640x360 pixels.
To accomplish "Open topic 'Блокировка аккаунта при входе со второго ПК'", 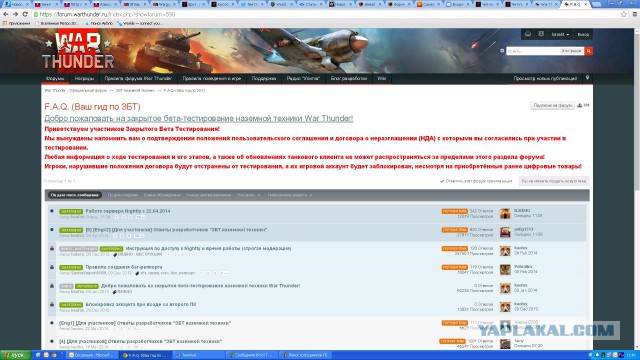I will tap(141, 304).
